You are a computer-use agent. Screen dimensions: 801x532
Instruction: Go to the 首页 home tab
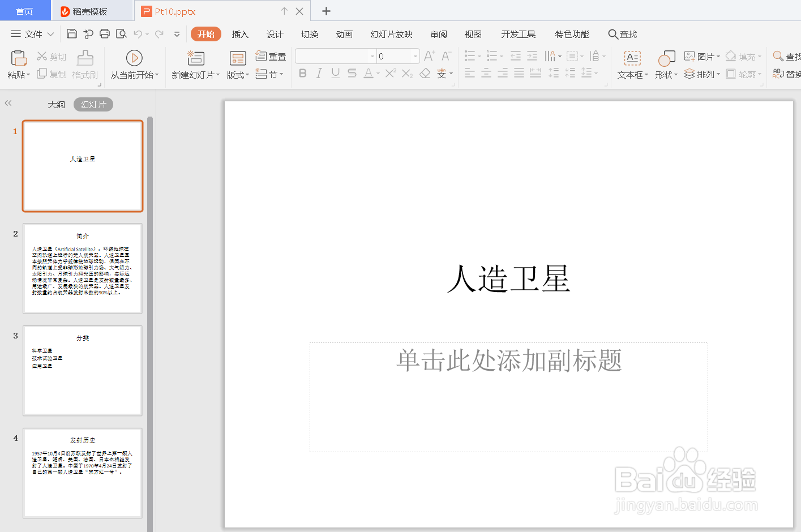pos(24,11)
